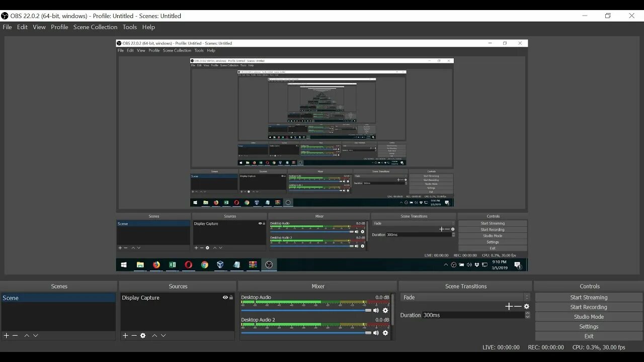This screenshot has height=362, width=644.
Task: Click File Explorer in preview's largest captured taskbar
Action: coord(140,265)
